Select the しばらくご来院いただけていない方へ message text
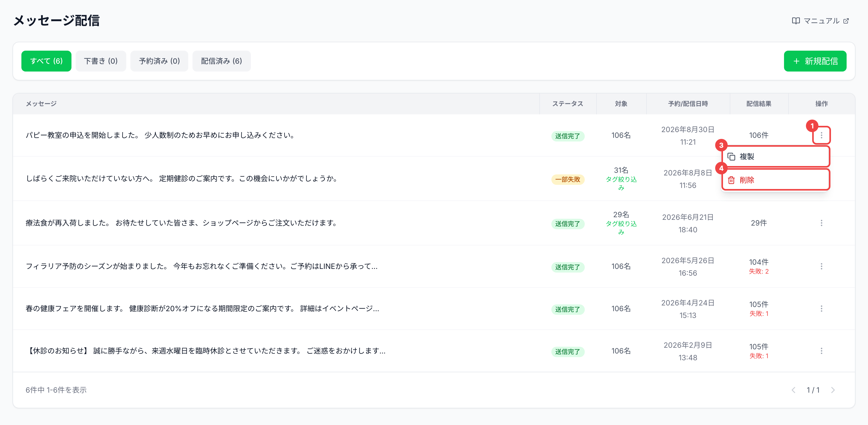The height and width of the screenshot is (425, 868). (183, 179)
